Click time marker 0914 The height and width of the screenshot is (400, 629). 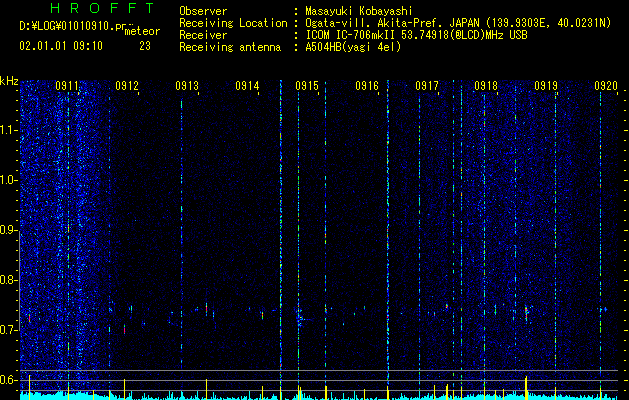click(247, 85)
